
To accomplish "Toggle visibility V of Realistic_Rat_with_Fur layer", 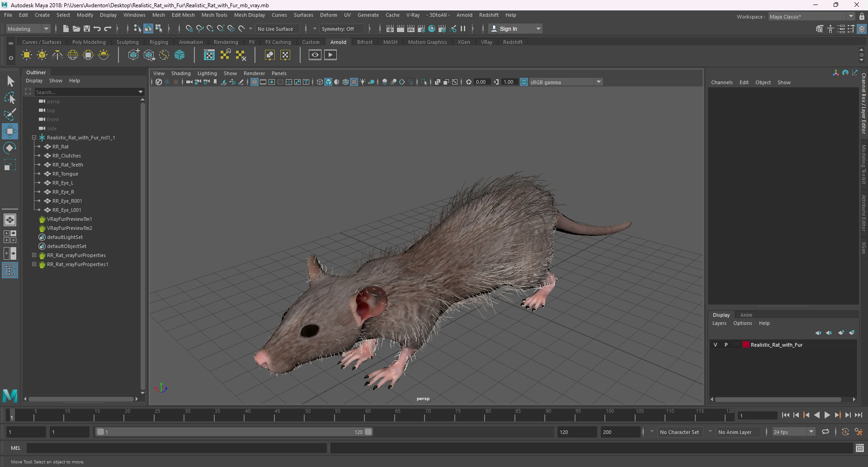I will [x=715, y=345].
